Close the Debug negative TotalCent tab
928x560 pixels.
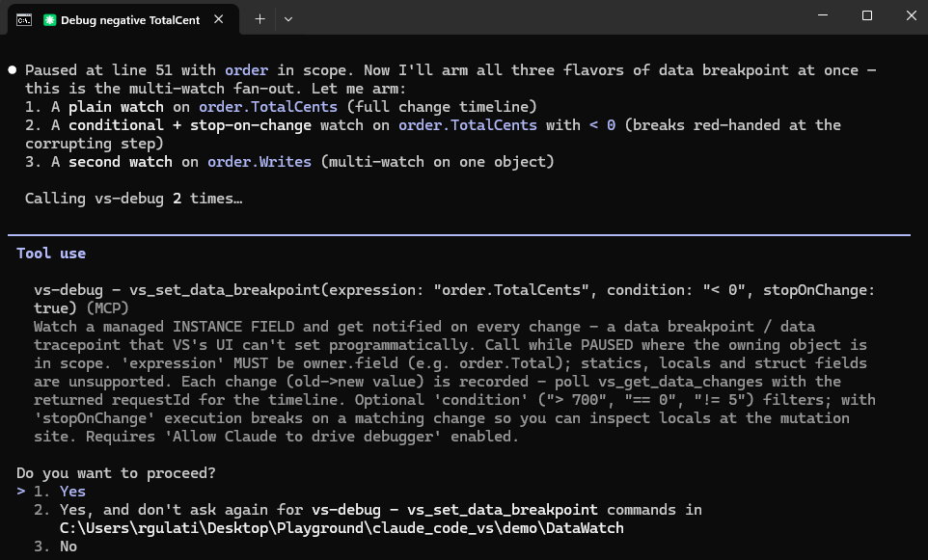click(x=218, y=19)
